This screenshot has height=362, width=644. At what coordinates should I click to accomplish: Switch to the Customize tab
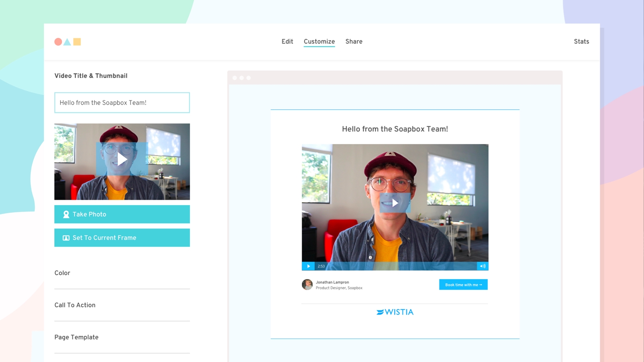(319, 42)
